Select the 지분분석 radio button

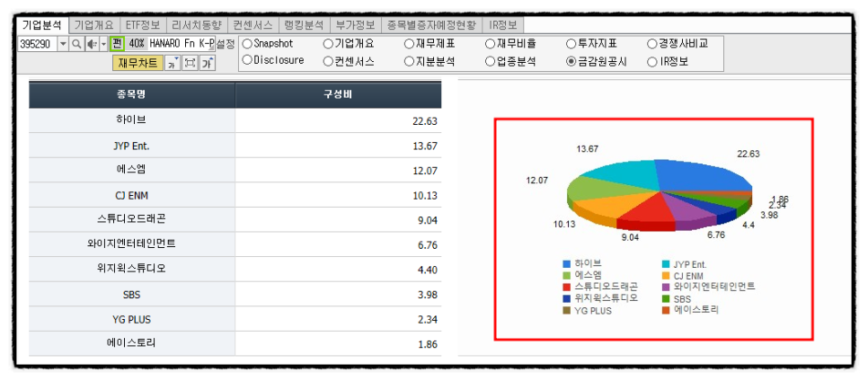pyautogui.click(x=409, y=61)
